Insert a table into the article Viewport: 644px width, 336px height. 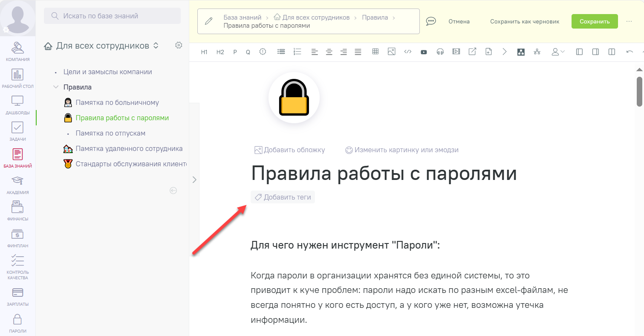(375, 52)
